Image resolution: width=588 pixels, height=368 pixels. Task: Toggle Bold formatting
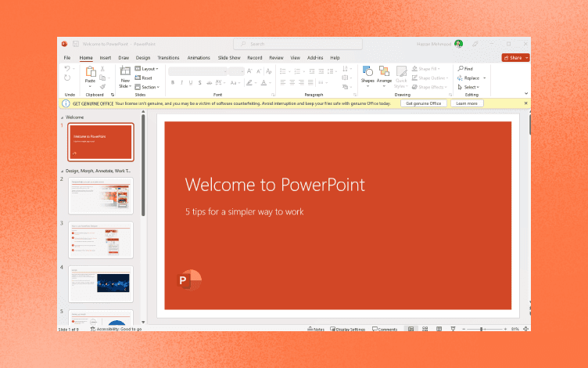pyautogui.click(x=173, y=83)
